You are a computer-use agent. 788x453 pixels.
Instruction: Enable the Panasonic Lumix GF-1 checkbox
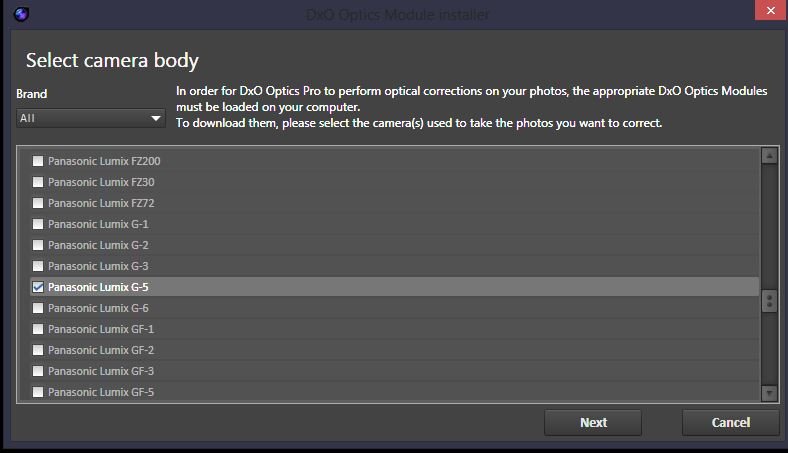pyautogui.click(x=38, y=329)
